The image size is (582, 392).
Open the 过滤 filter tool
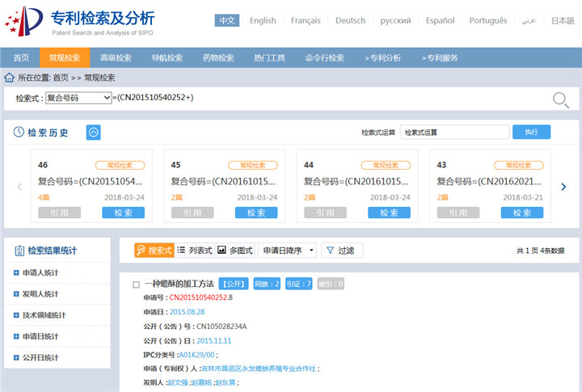point(342,251)
